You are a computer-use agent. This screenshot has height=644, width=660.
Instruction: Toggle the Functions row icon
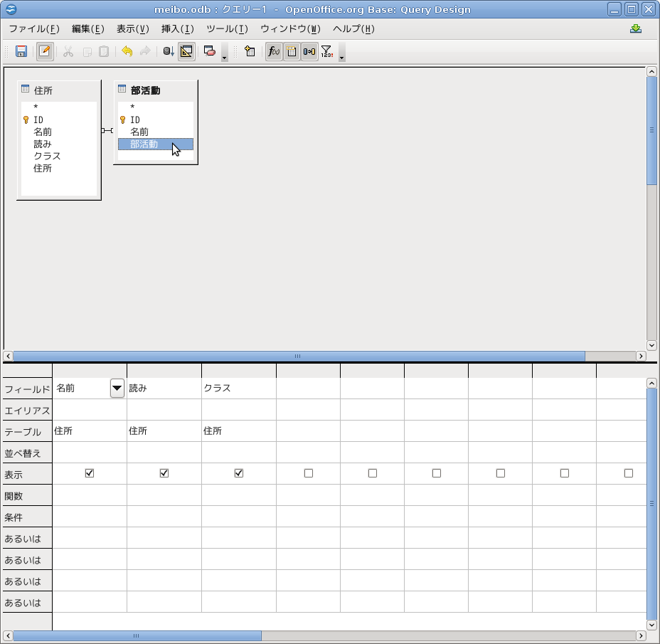pos(274,51)
